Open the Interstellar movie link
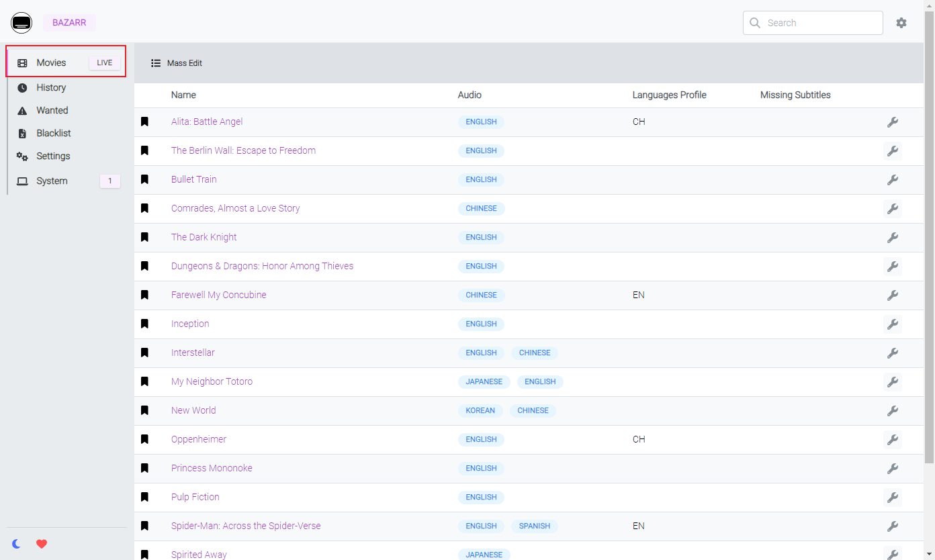The height and width of the screenshot is (560, 935). click(x=193, y=353)
